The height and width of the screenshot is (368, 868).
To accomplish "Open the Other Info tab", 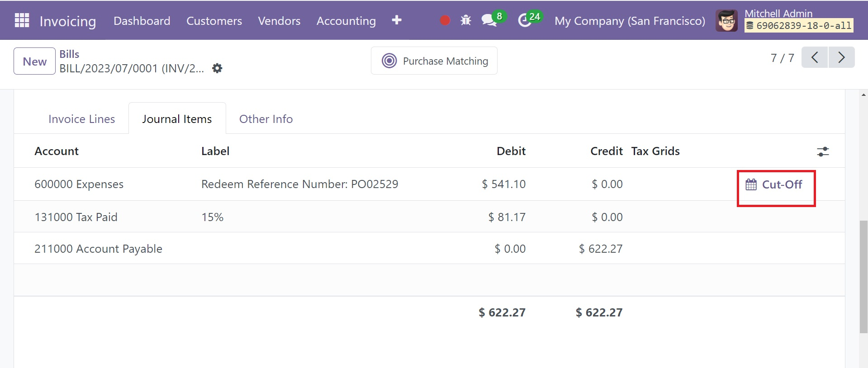I will coord(266,119).
